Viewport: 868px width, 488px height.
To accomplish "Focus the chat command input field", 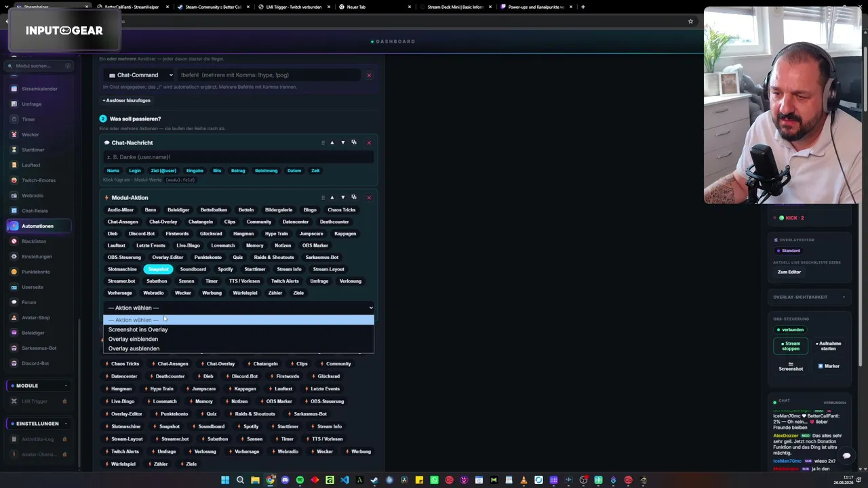I will click(269, 75).
